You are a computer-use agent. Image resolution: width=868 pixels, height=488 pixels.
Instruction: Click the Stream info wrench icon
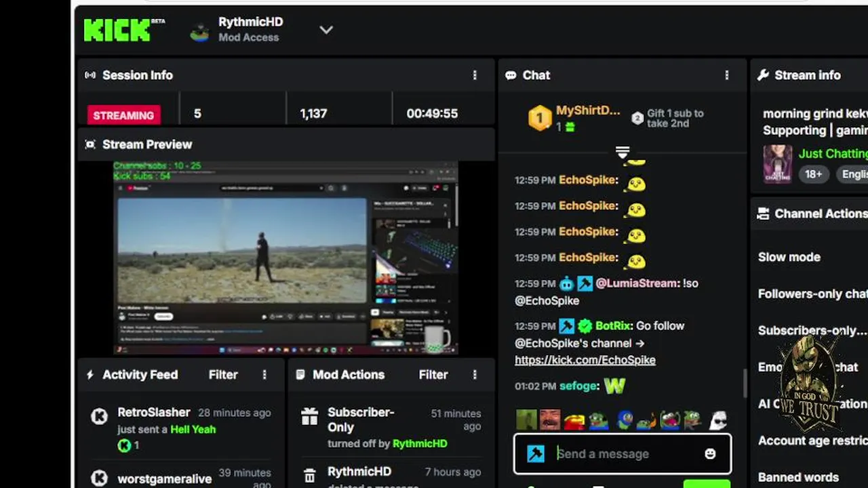point(763,75)
